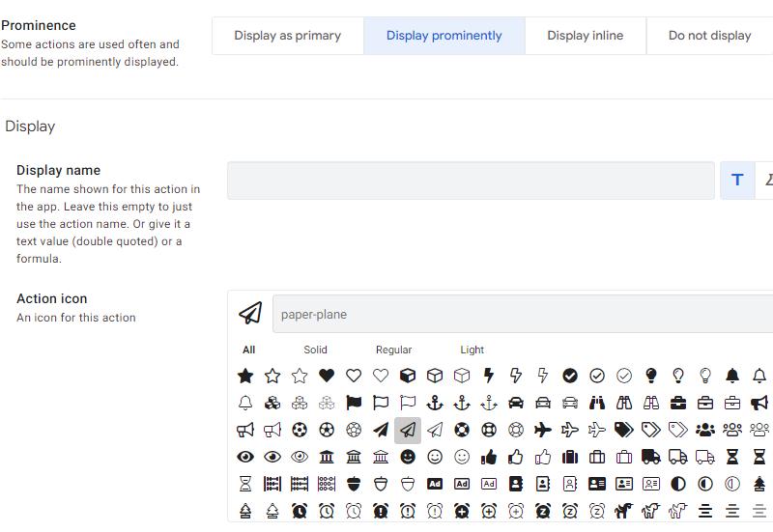Focus the paper-plane icon search box

(x=523, y=314)
